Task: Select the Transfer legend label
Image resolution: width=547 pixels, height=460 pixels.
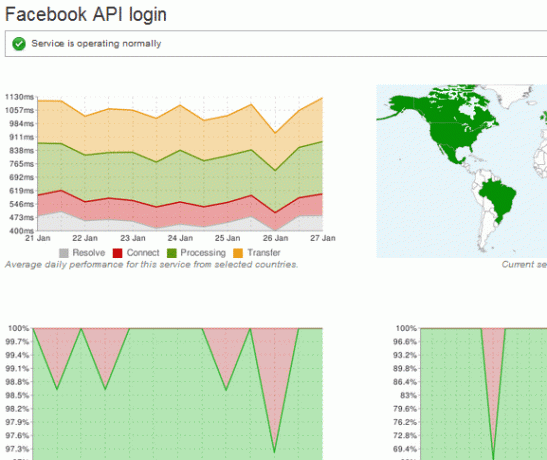Action: pyautogui.click(x=264, y=252)
